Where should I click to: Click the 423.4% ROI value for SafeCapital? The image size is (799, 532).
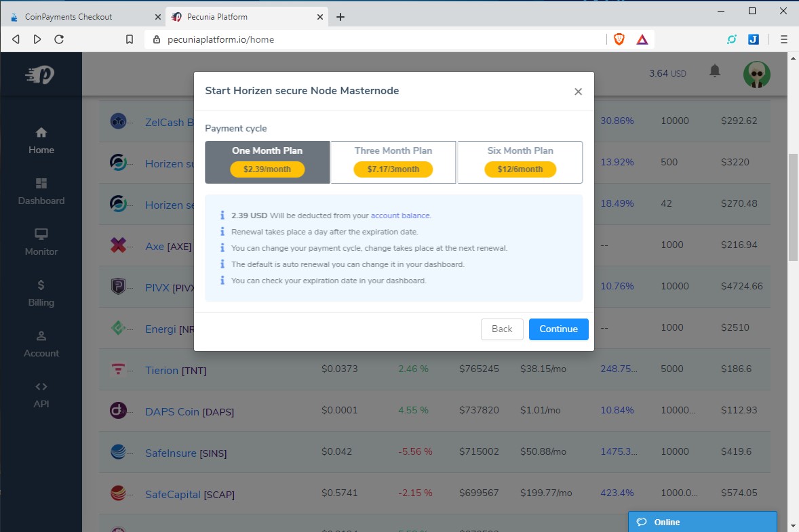pos(617,493)
